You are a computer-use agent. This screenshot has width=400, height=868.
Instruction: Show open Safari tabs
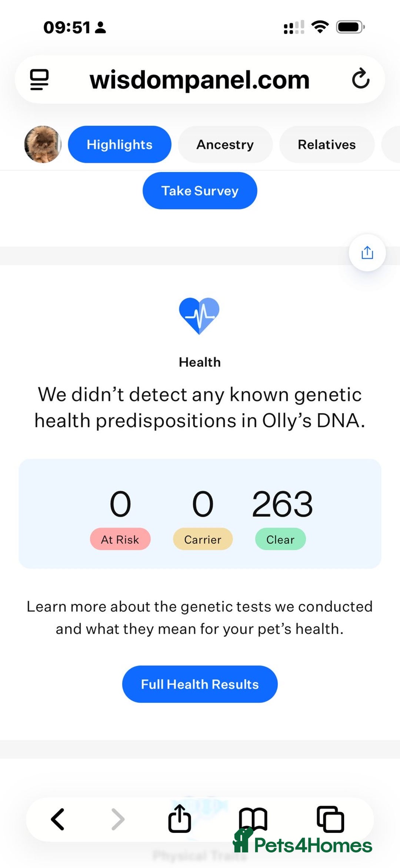pos(330,819)
